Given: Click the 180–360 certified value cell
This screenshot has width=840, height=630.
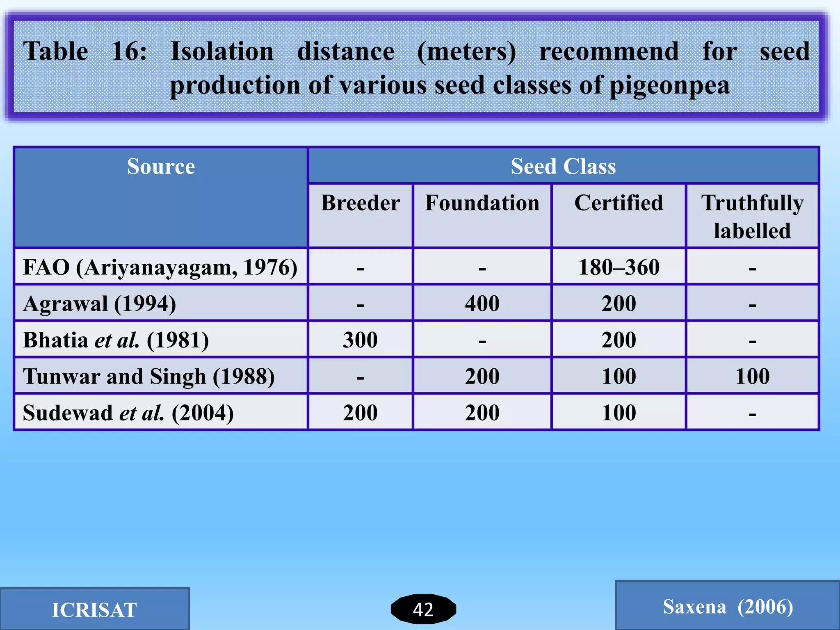Looking at the screenshot, I should pos(619,267).
